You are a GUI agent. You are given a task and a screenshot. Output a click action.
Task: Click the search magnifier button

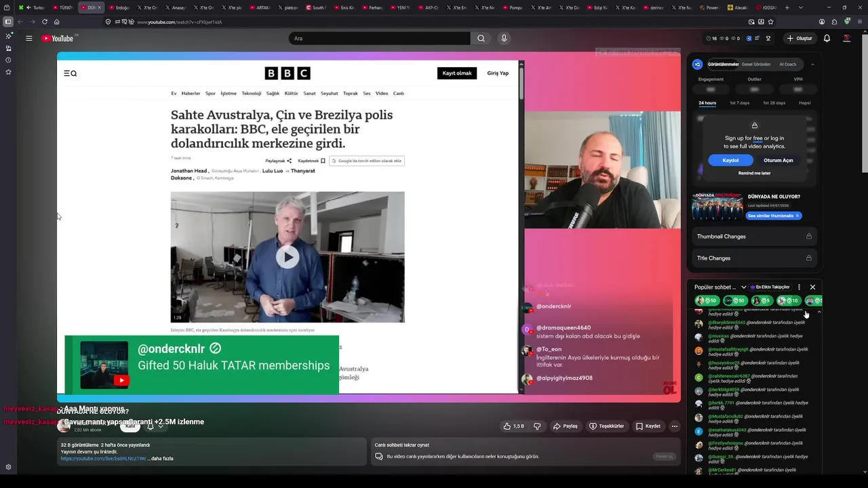click(481, 39)
